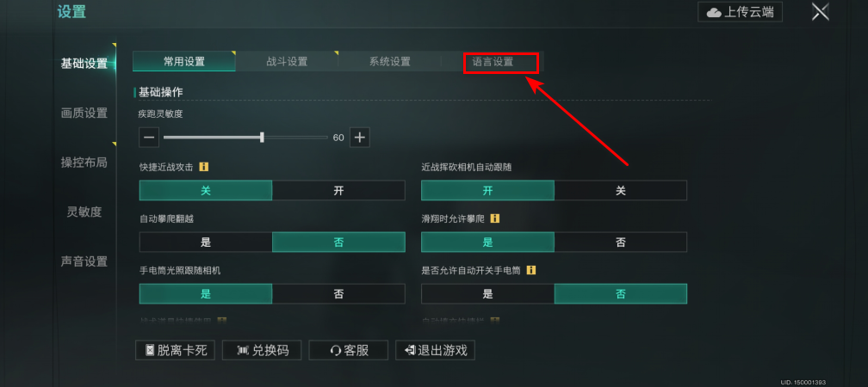Select 画质设置 in the sidebar
Image resolution: width=868 pixels, height=387 pixels.
[84, 113]
